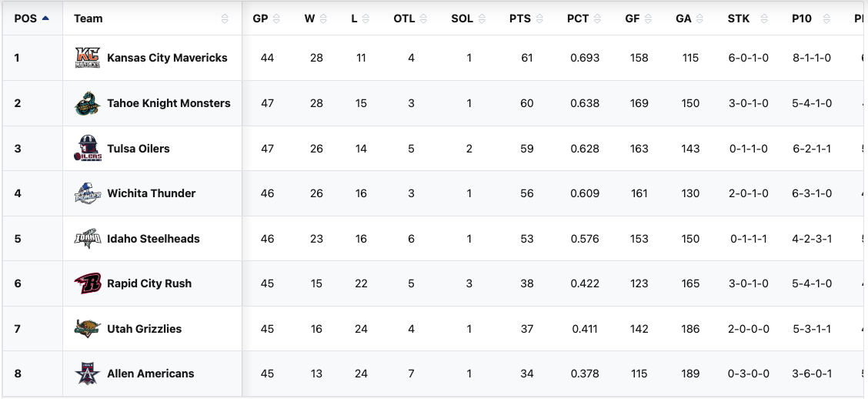
Task: Click the Allen Americans team logo
Action: (87, 374)
